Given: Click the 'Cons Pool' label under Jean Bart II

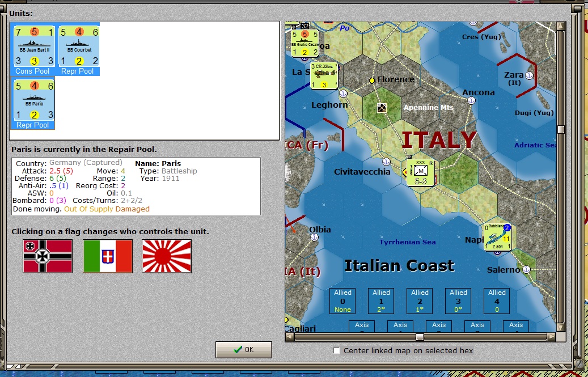Looking at the screenshot, I should [x=33, y=71].
